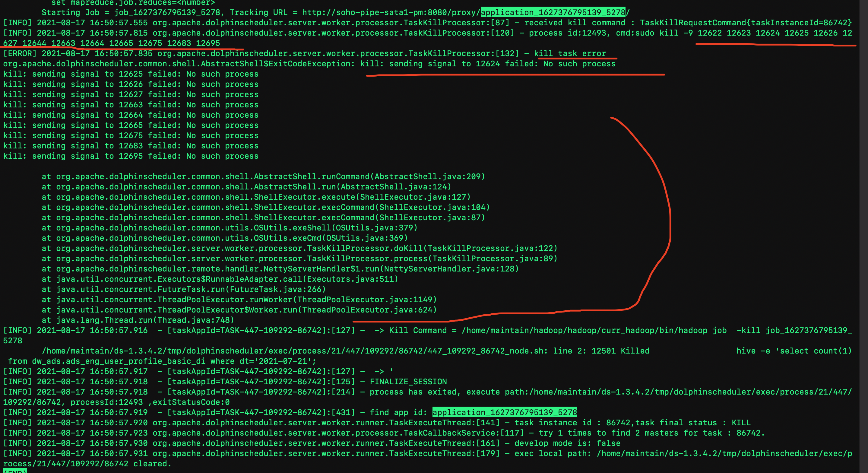
Task: Click stack frame TaskKillProcessor.doKill(TaskKillProcessor.java:122)
Action: [x=299, y=249]
